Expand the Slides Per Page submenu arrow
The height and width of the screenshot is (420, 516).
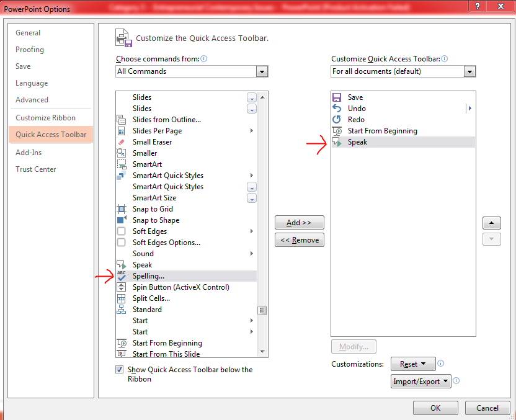[x=252, y=131]
